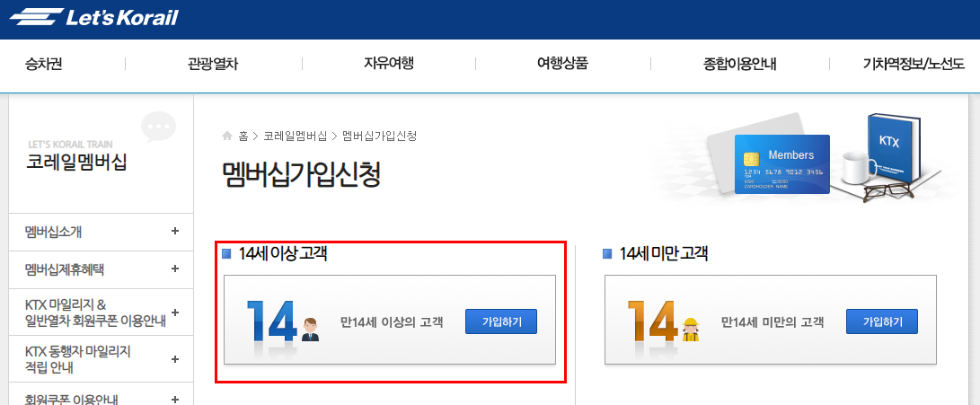Click the 코레일멤버십 sidebar heading
The image size is (980, 405).
76,163
